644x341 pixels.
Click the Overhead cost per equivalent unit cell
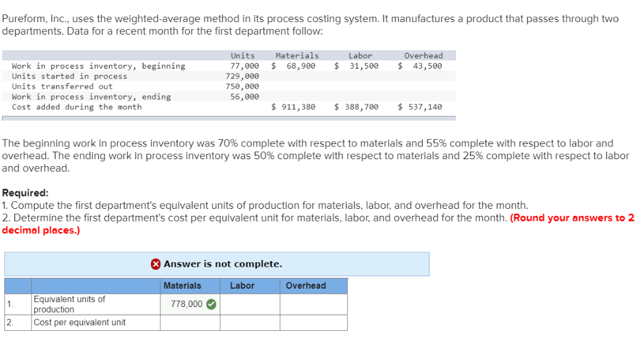click(314, 323)
